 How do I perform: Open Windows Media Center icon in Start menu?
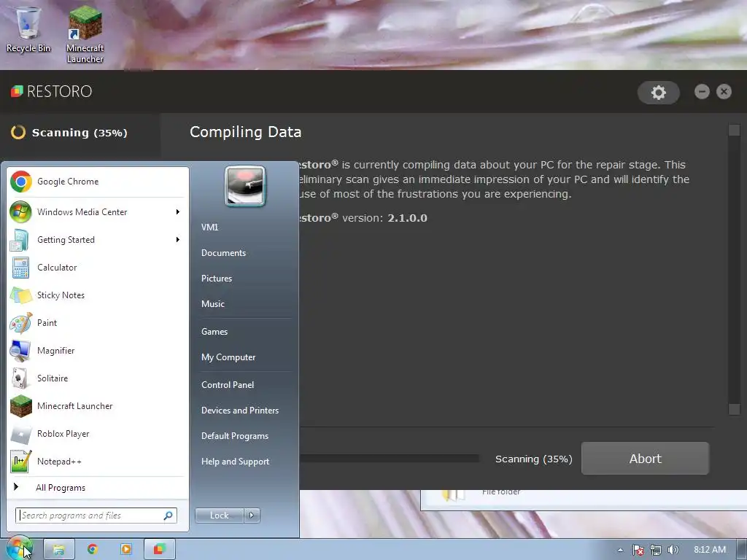coord(20,212)
